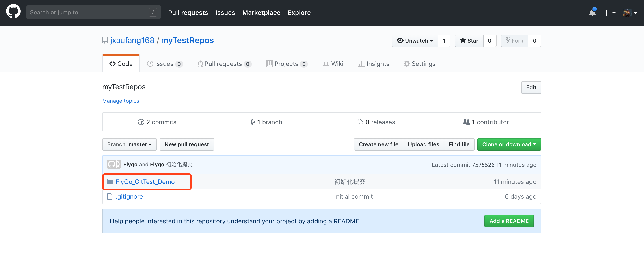The height and width of the screenshot is (261, 644).
Task: Switch to the Insights tab
Action: (374, 64)
